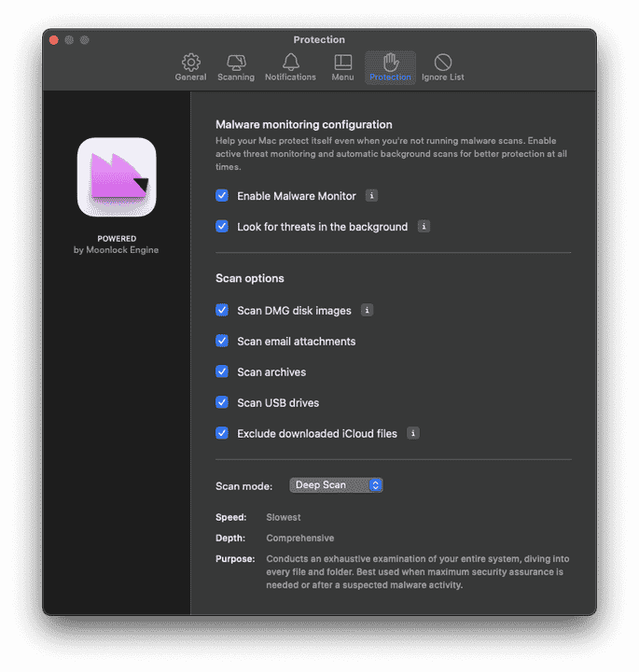Viewport: 639px width, 672px height.
Task: Switch to the Menu tab
Action: pyautogui.click(x=342, y=67)
